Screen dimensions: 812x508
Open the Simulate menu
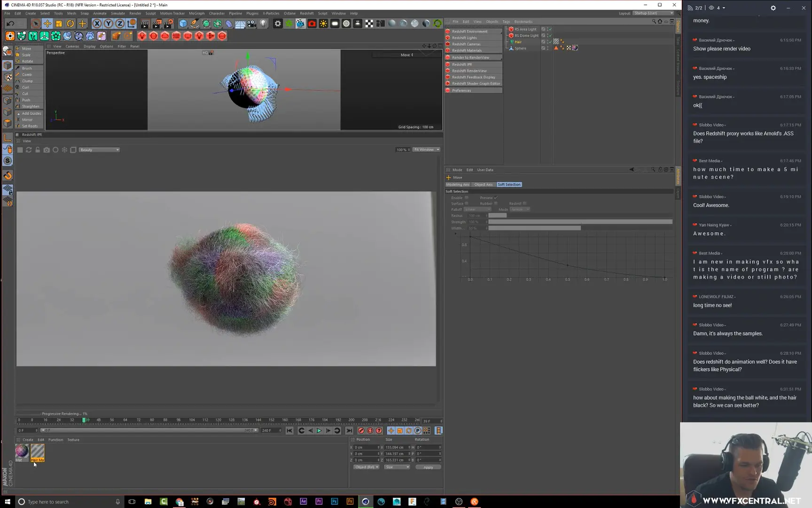coord(117,13)
